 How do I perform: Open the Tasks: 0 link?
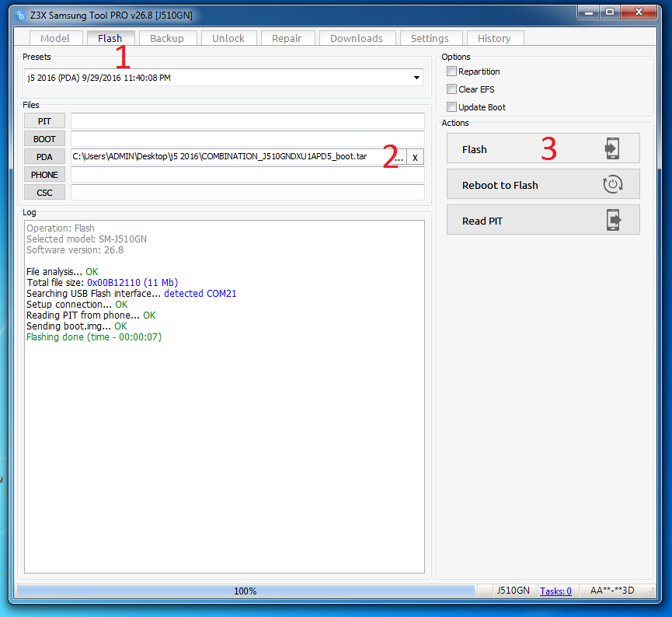click(555, 591)
